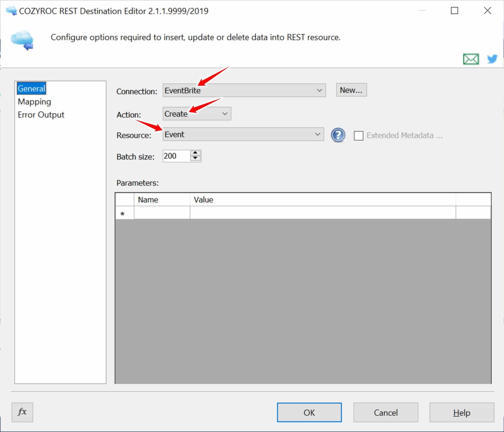Confirm with the OK button
Screen dimensions: 504x432
(x=309, y=412)
